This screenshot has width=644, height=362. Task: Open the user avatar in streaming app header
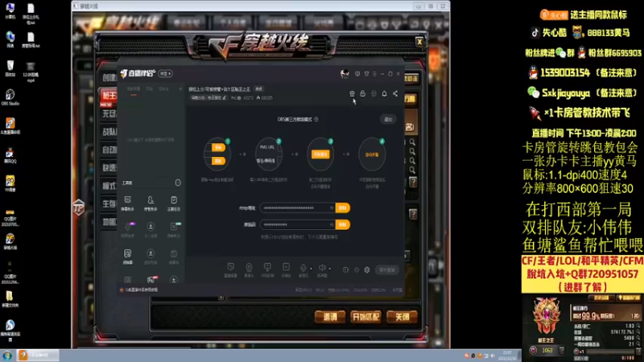(345, 74)
